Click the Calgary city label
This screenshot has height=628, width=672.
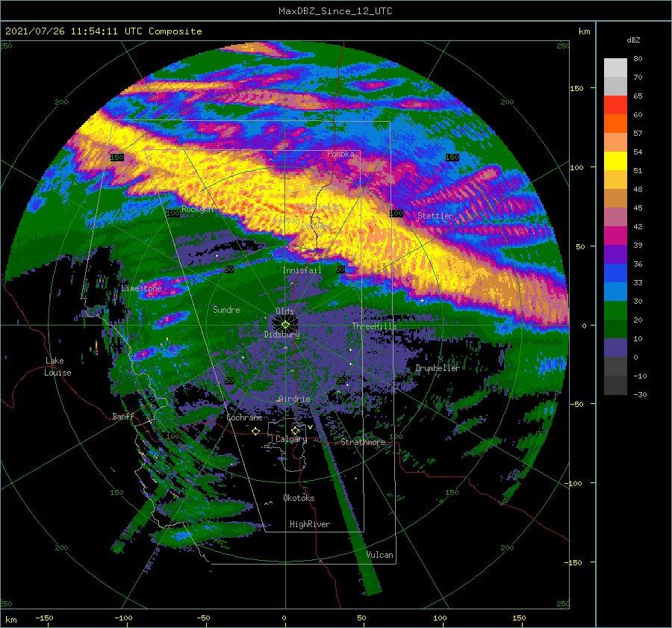pos(291,439)
